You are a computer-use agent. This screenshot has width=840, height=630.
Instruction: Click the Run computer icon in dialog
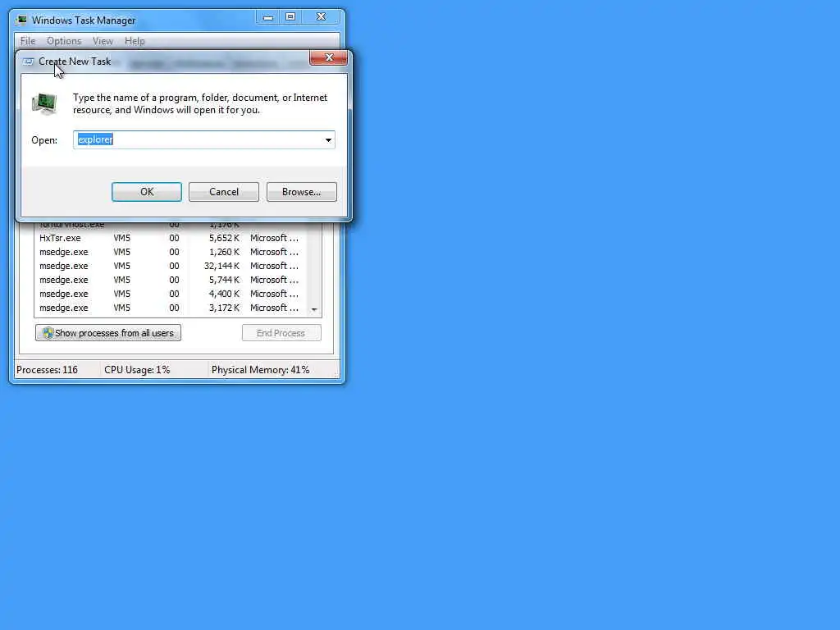pos(44,103)
